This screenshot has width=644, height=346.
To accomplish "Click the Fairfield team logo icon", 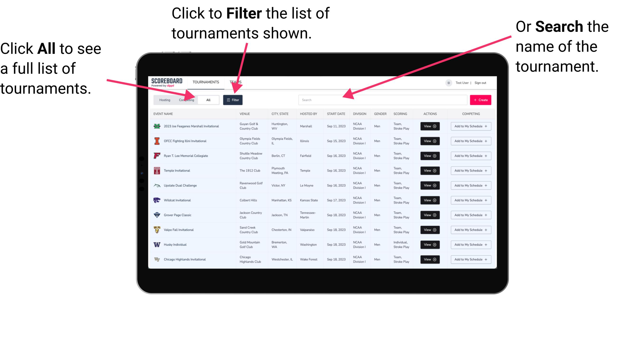I will (x=157, y=156).
